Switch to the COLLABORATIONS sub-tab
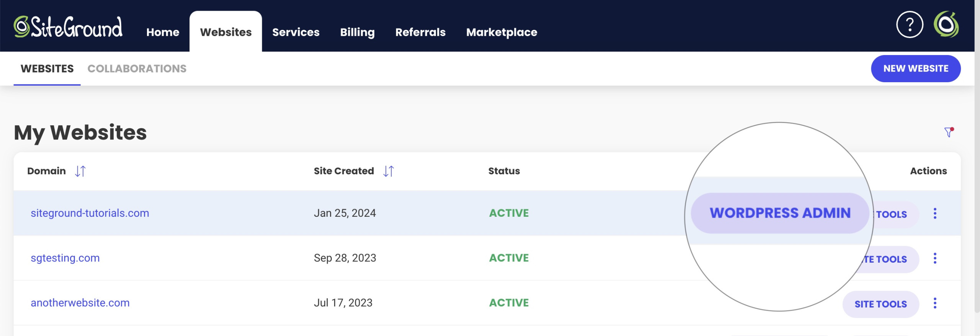The width and height of the screenshot is (980, 336). point(137,69)
